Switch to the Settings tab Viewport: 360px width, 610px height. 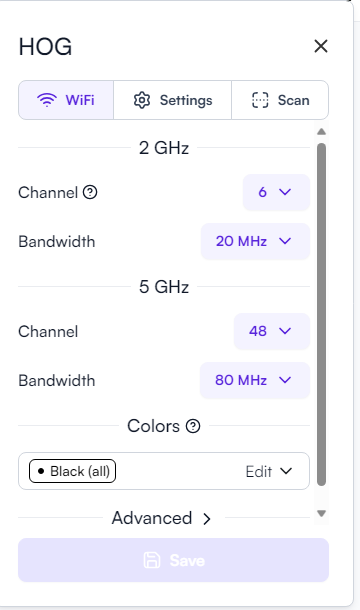click(x=172, y=100)
